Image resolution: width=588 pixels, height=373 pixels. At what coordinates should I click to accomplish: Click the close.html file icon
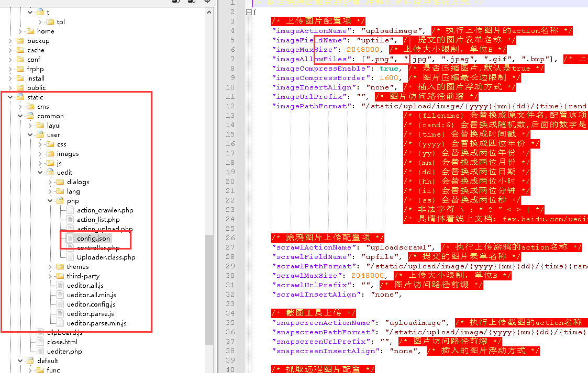click(40, 342)
